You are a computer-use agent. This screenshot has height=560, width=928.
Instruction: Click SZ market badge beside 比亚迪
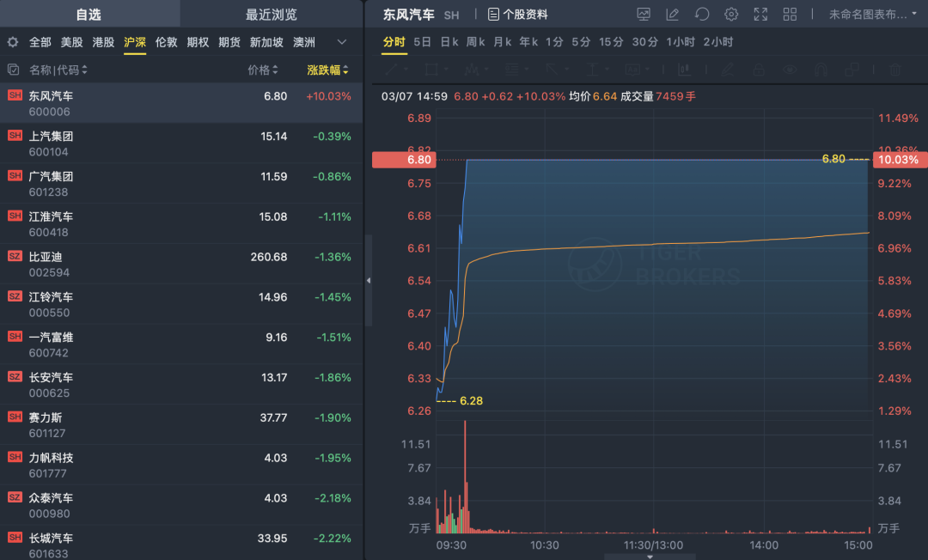coord(15,256)
